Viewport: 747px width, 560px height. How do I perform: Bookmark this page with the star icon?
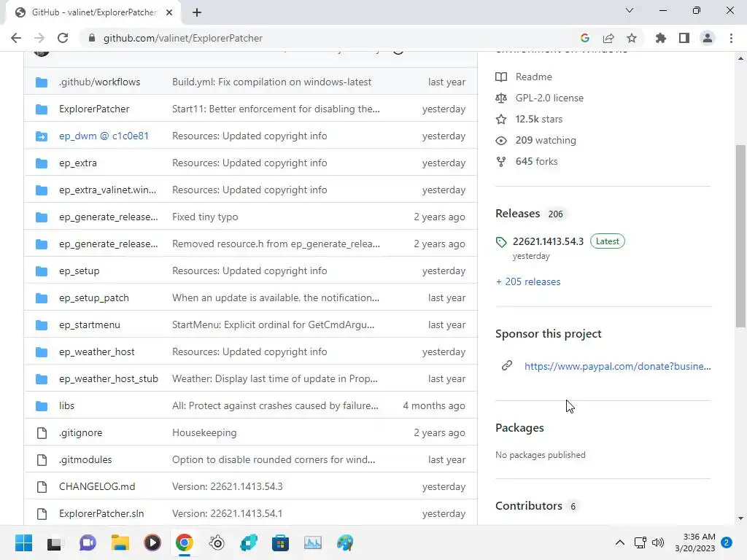coord(632,38)
